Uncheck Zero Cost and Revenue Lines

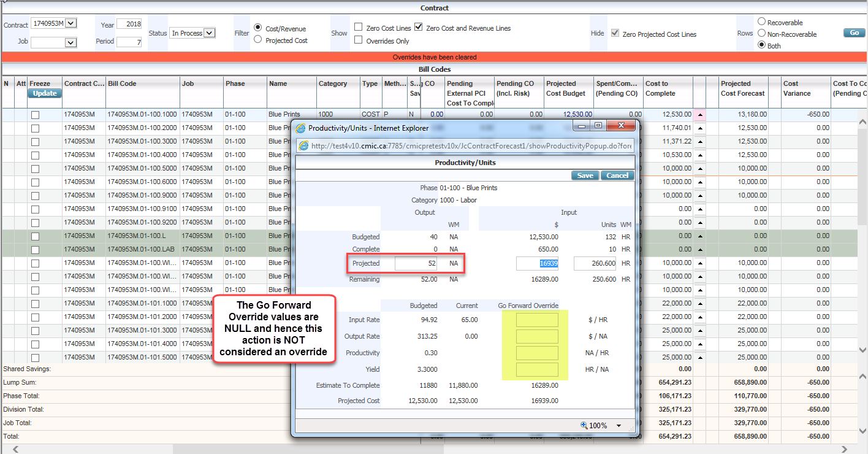pyautogui.click(x=419, y=28)
